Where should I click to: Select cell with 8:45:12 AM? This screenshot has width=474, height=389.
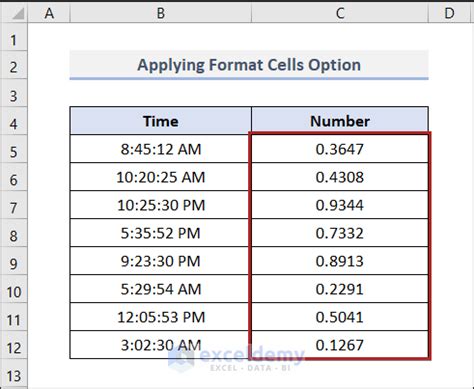(161, 149)
